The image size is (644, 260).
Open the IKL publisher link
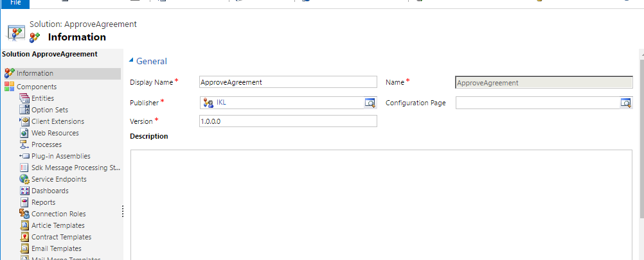222,102
